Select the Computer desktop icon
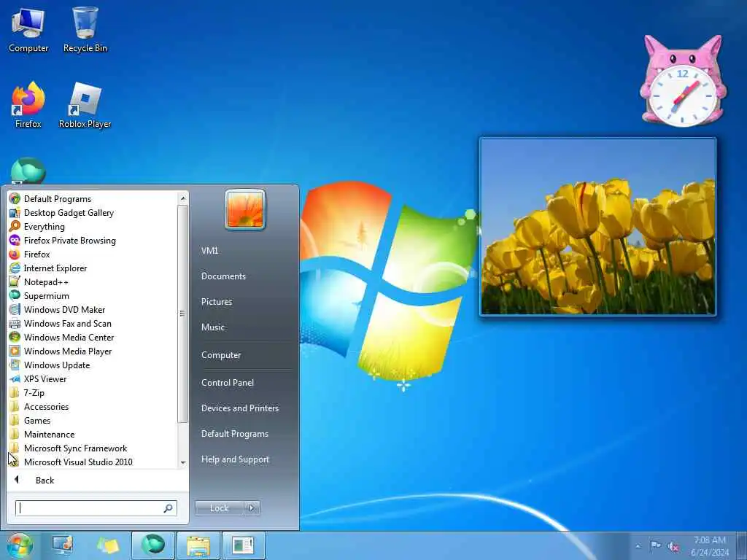 28,29
